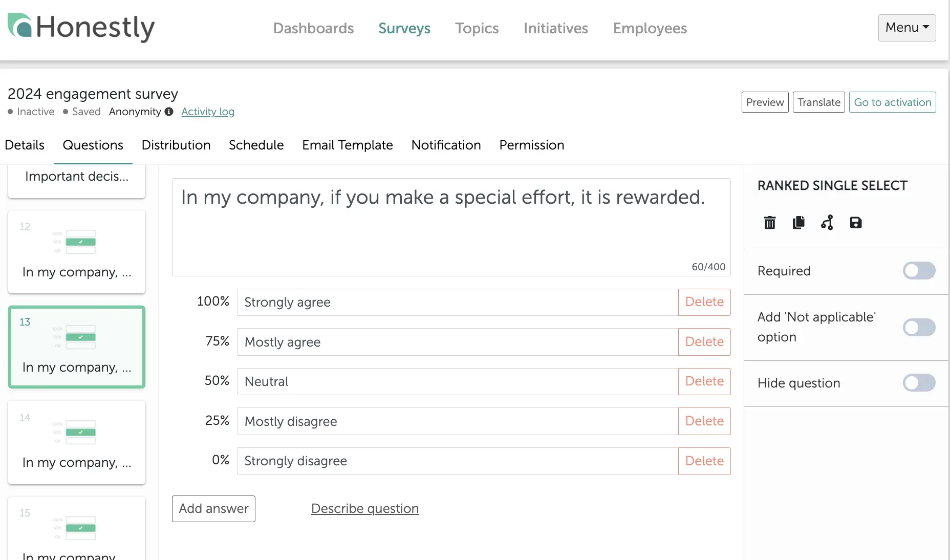Open the Activity log link
Viewport: 950px width, 560px height.
[x=207, y=112]
